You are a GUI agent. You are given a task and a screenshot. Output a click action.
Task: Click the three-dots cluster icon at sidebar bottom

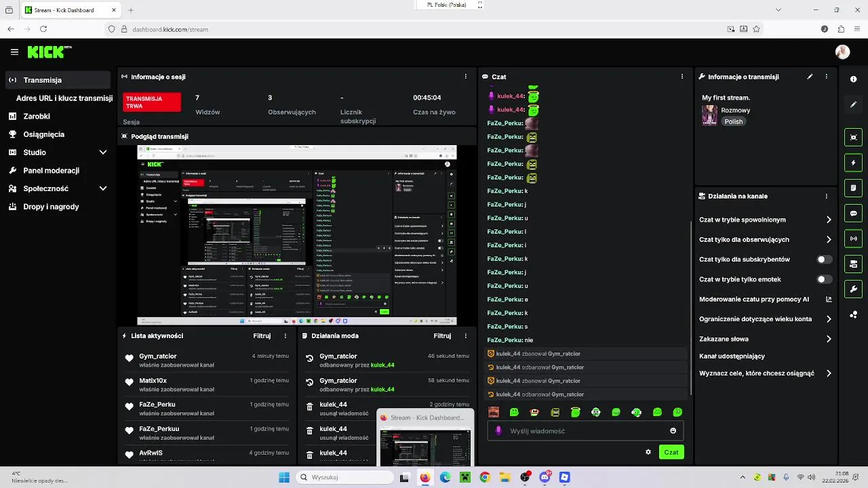(x=853, y=314)
